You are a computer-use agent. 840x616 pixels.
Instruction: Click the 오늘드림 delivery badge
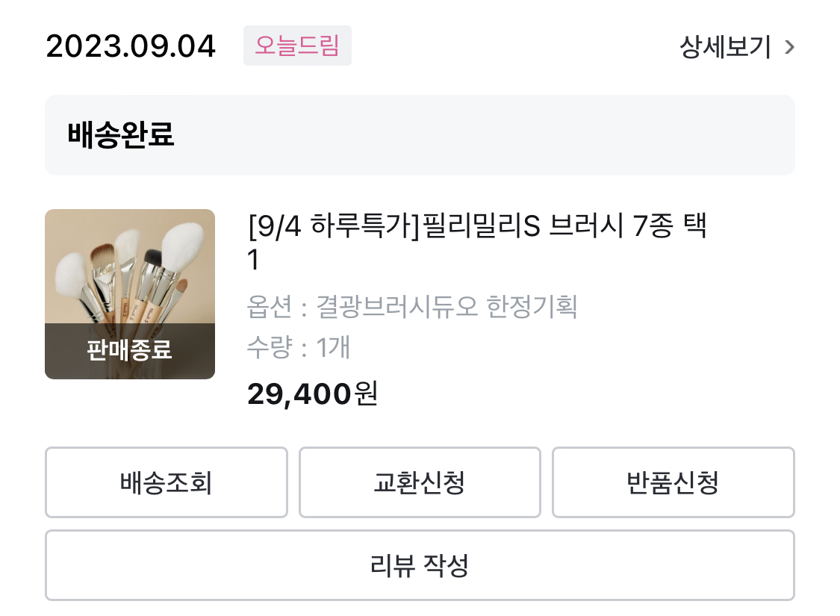297,46
